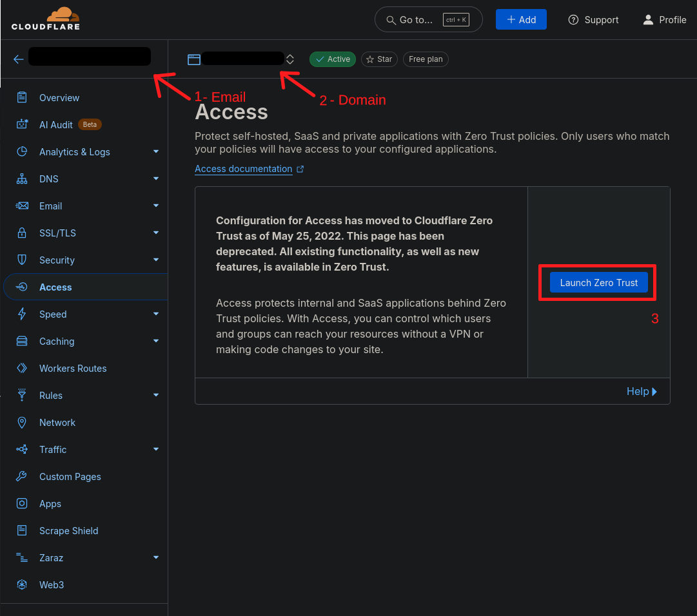
Task: Expand the SSL/TLS submenu arrow
Action: click(x=156, y=233)
